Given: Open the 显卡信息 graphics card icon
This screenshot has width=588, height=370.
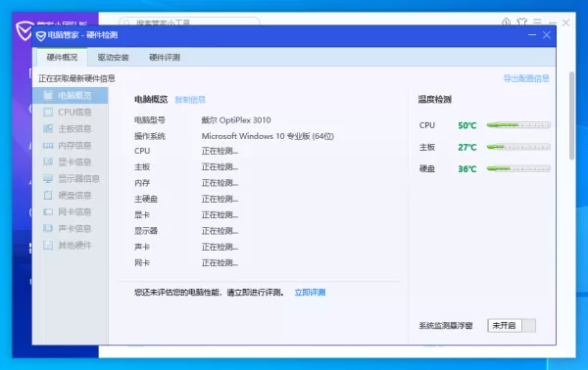Looking at the screenshot, I should click(48, 162).
